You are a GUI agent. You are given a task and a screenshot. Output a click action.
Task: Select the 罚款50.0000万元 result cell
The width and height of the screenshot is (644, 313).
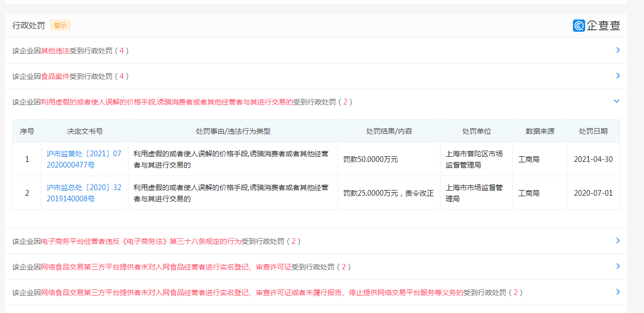370,159
